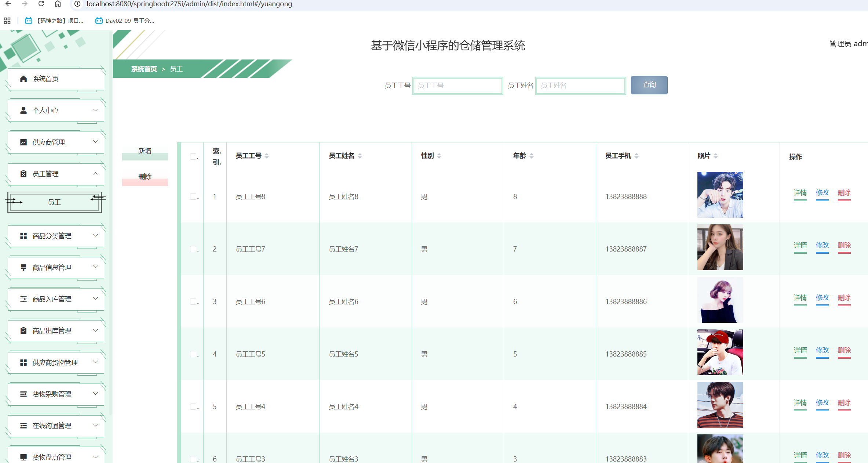Screen dimensions: 868x463
Task: Open 系统首页 breadcrumb link
Action: [x=143, y=69]
